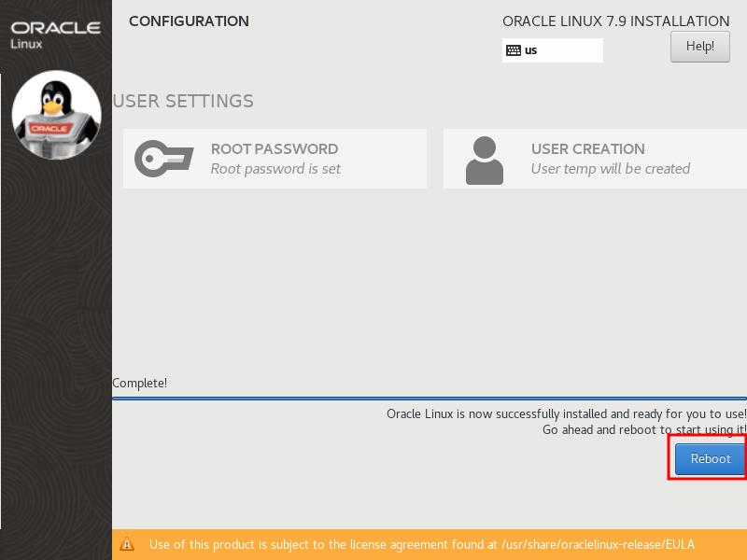Click "User temp will be created" text
The image size is (747, 560).
pos(611,169)
